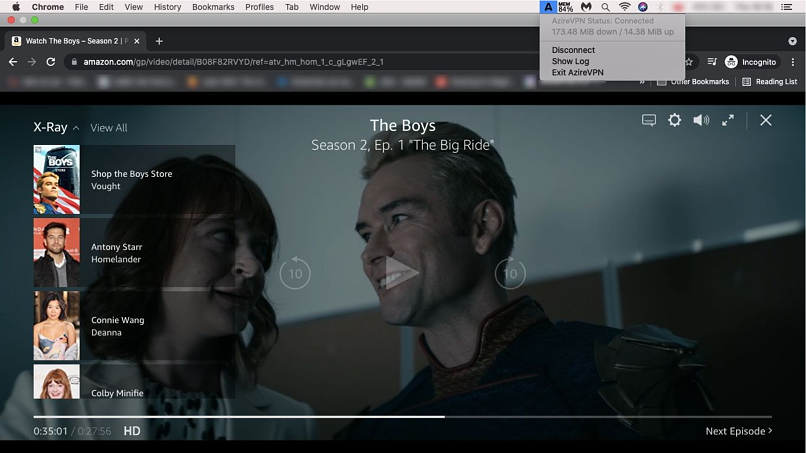806x453 pixels.
Task: Play the paused video
Action: 402,273
